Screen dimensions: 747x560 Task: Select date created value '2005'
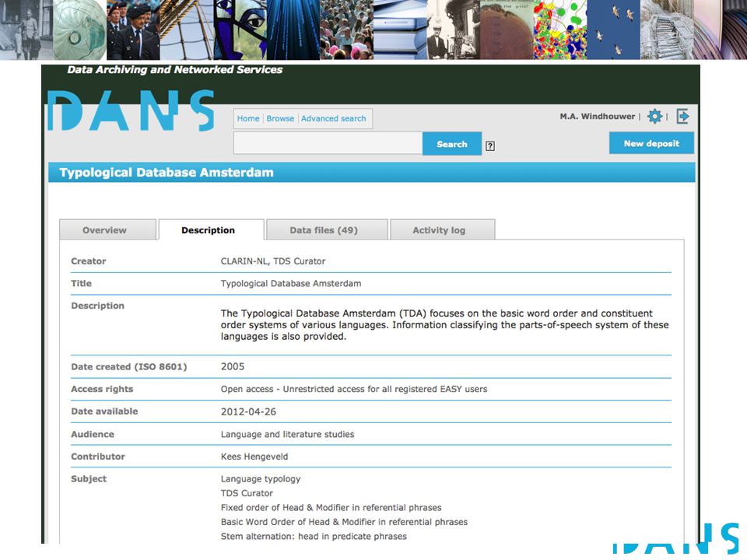pyautogui.click(x=233, y=366)
